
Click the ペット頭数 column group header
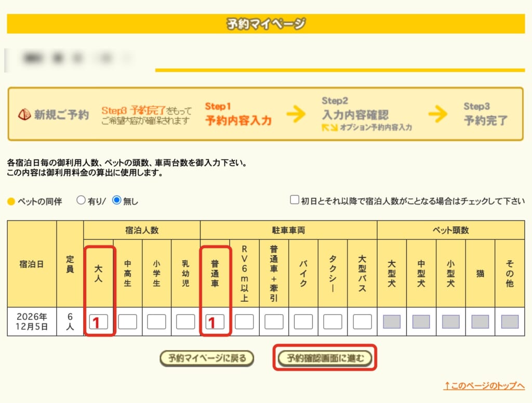(x=451, y=231)
